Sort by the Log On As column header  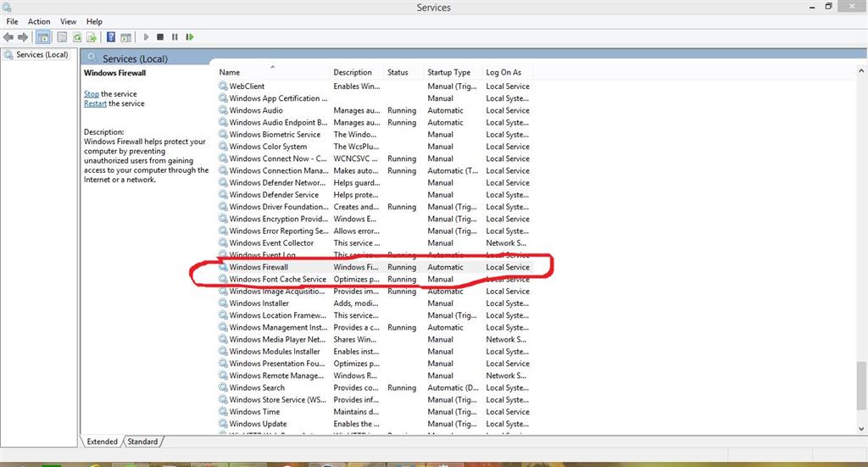pos(508,73)
